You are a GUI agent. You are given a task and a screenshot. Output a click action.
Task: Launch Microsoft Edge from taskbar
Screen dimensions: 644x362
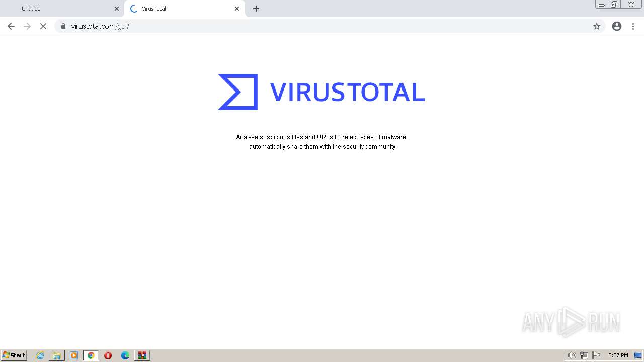[125, 355]
